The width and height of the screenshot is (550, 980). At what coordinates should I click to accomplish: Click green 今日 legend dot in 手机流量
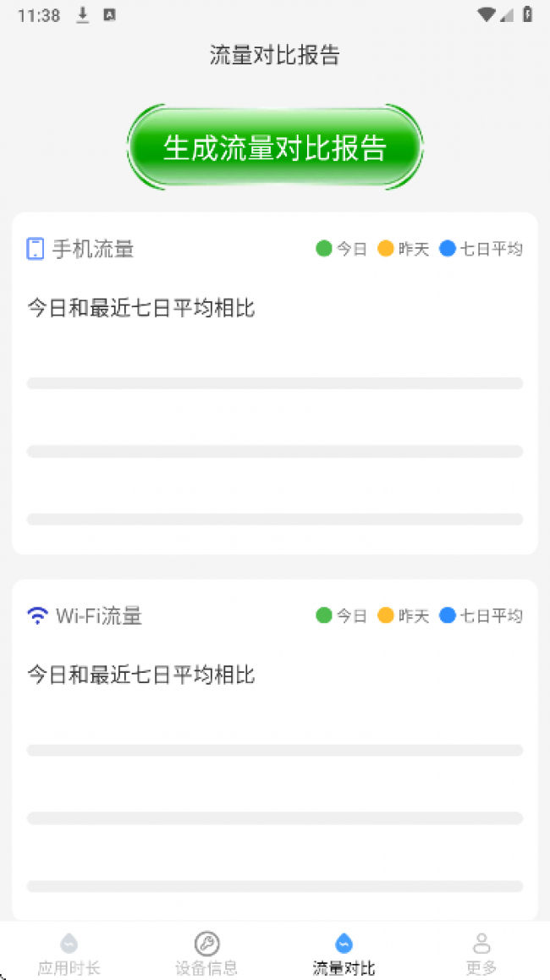(x=323, y=249)
